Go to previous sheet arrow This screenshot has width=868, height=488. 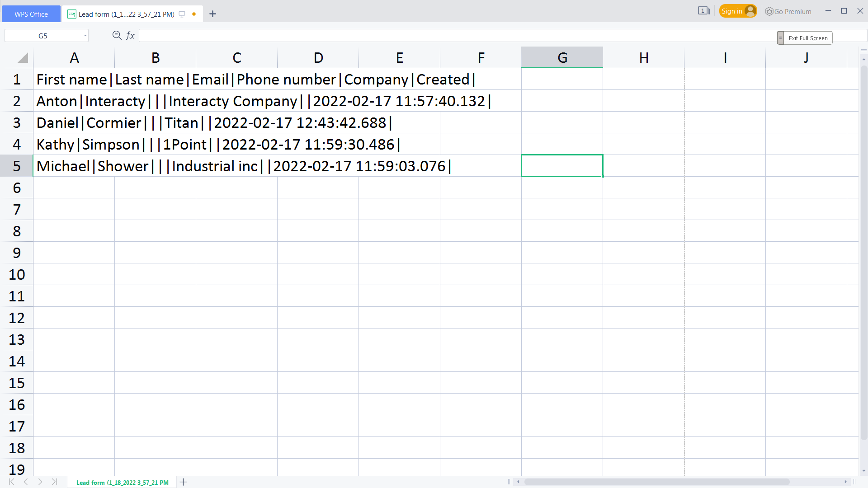26,482
